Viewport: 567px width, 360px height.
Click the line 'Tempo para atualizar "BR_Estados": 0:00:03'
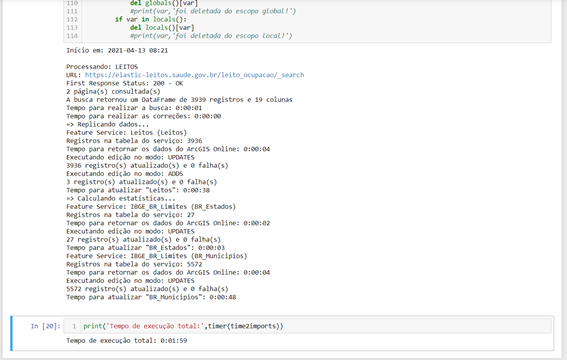point(145,248)
